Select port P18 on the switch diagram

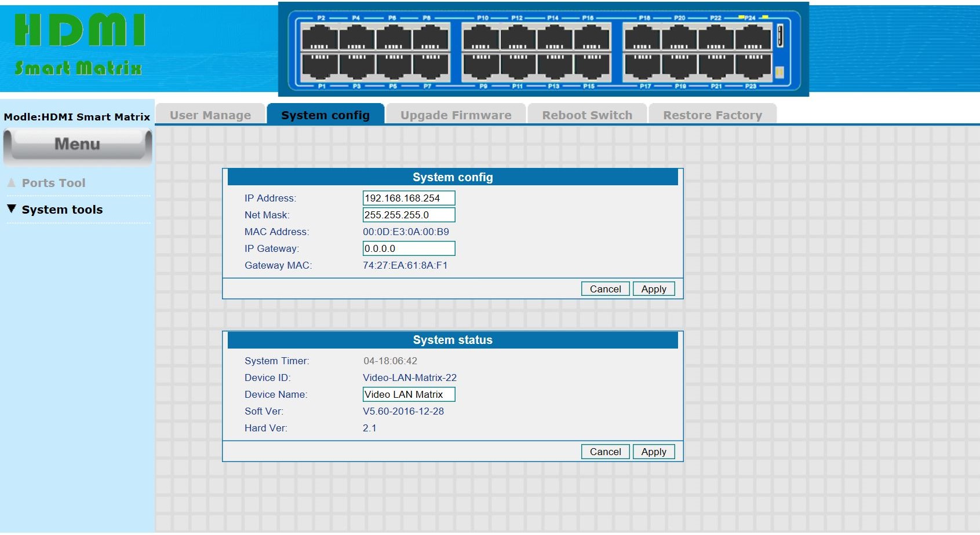[642, 38]
